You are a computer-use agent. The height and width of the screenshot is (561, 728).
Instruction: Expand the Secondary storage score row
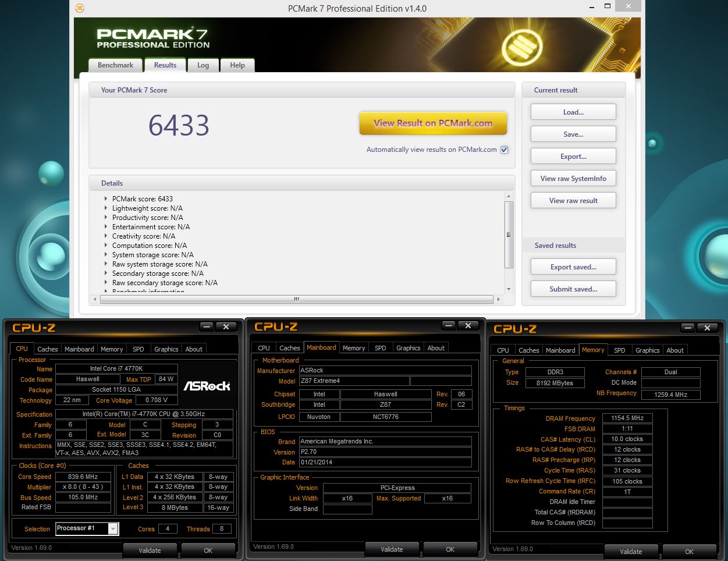tap(105, 274)
